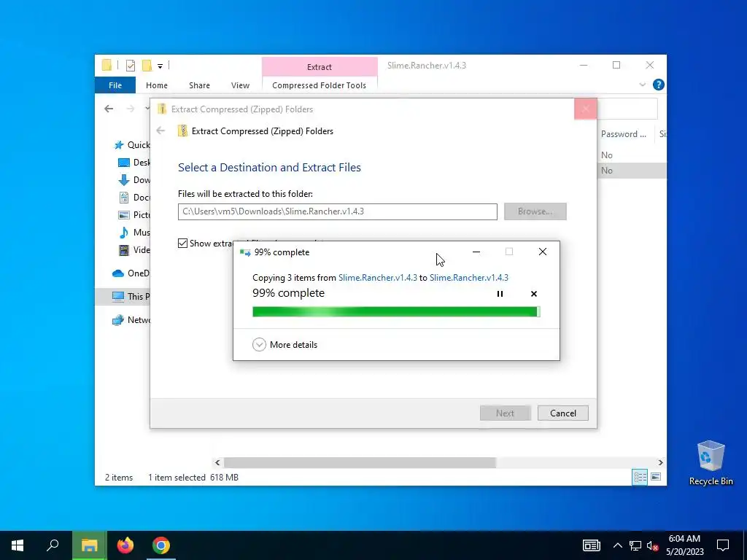Viewport: 747px width, 560px height.
Task: Go back in the extract wizard
Action: 160,131
